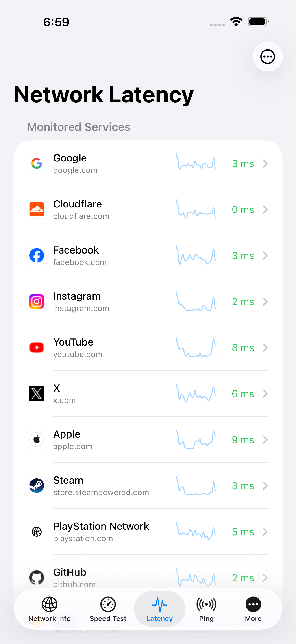
Task: Tap the Cloudflare orange cloud icon
Action: [x=37, y=210]
